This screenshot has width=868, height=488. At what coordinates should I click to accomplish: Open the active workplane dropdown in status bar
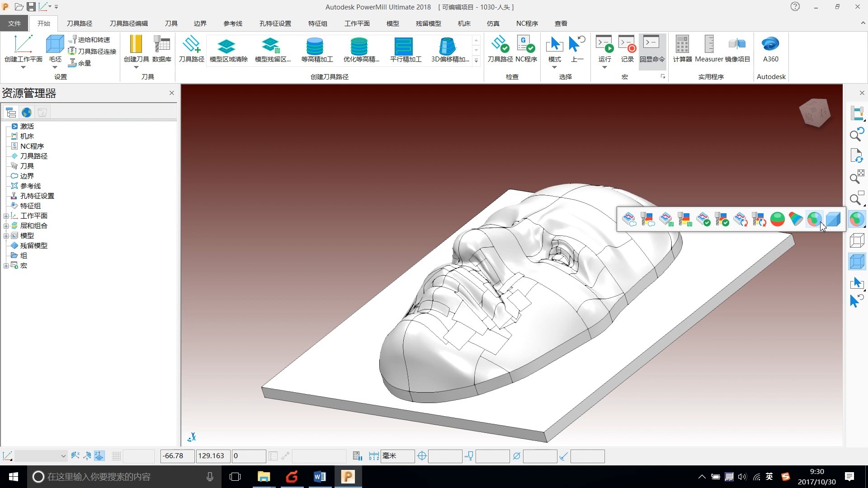pos(41,456)
